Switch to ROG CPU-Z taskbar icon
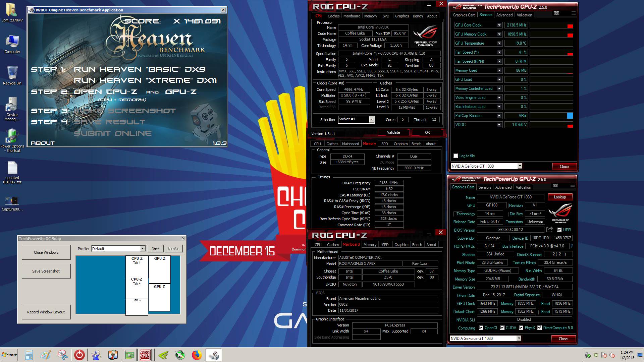The width and height of the screenshot is (644, 362). pyautogui.click(x=145, y=355)
